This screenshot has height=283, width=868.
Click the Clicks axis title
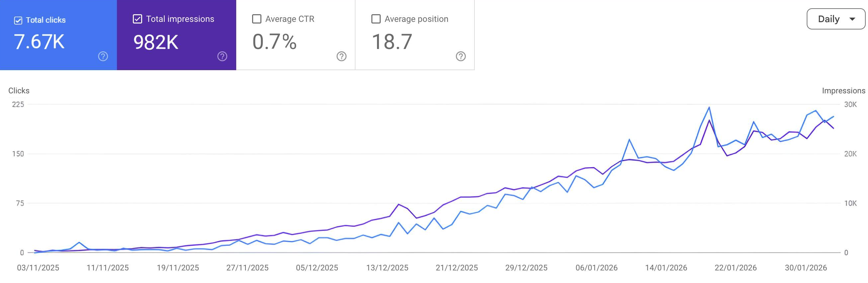pos(19,90)
